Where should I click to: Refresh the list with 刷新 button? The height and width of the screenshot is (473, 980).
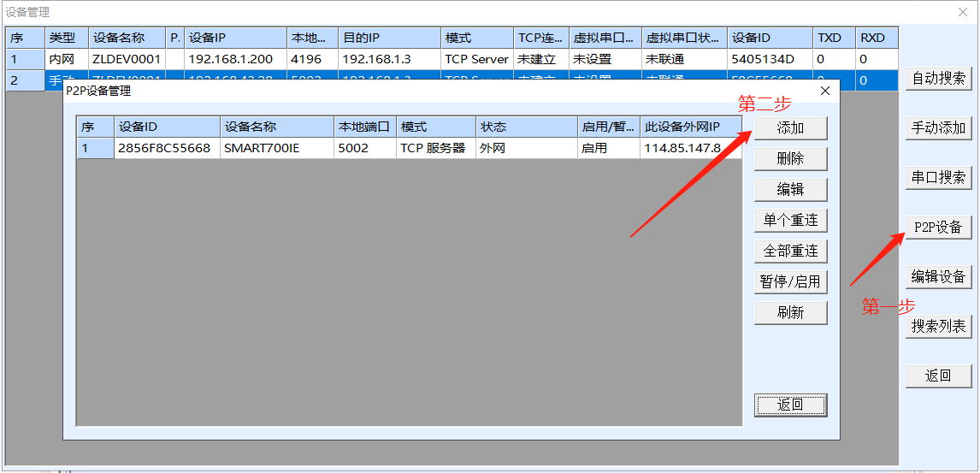click(x=790, y=313)
